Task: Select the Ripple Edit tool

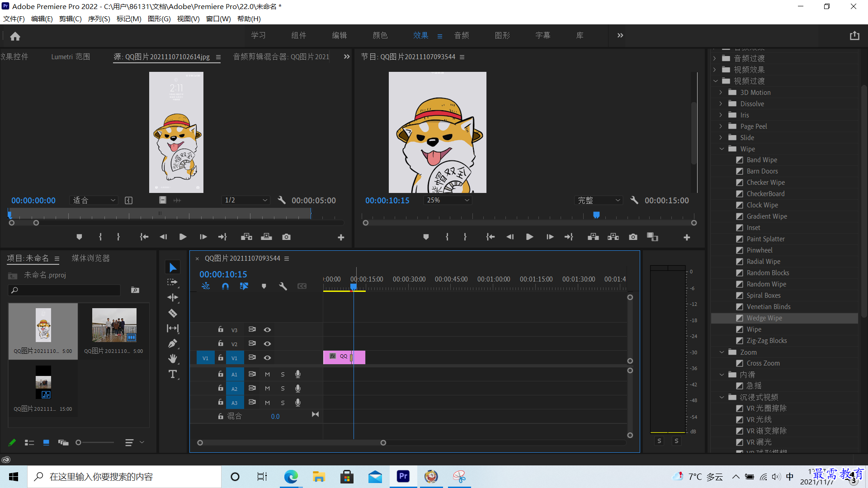Action: [173, 297]
